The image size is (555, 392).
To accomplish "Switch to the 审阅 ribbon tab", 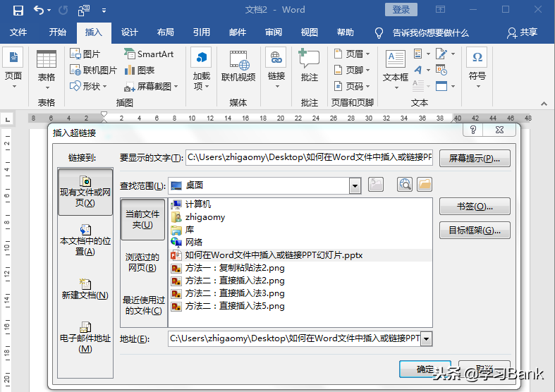I will pos(274,32).
